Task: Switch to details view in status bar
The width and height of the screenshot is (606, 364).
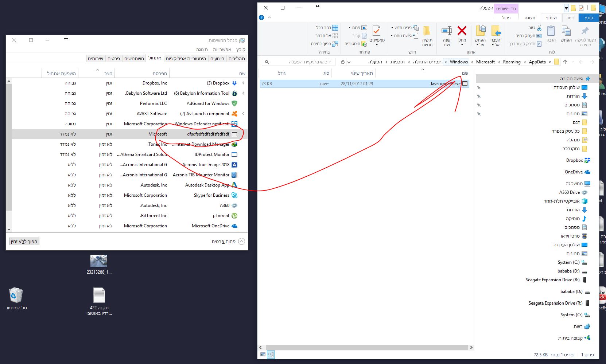Action: click(271, 355)
